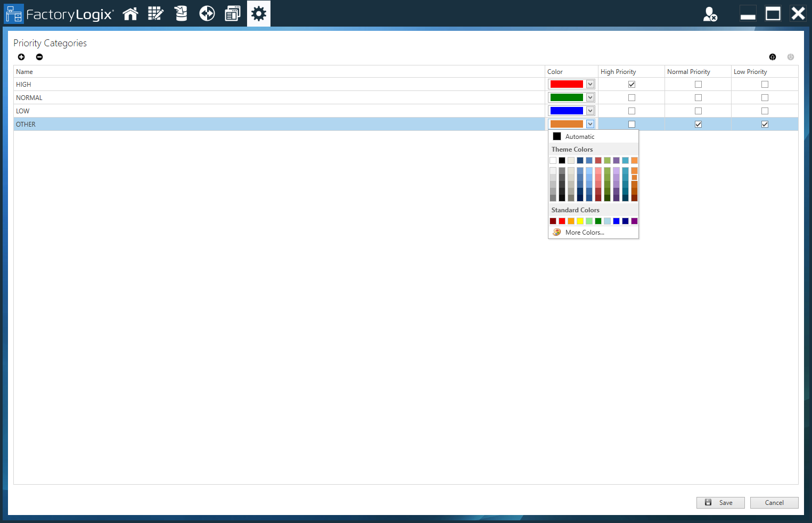Viewport: 812px width, 523px height.
Task: Disable Low Priority for the OTHER row
Action: pos(765,124)
